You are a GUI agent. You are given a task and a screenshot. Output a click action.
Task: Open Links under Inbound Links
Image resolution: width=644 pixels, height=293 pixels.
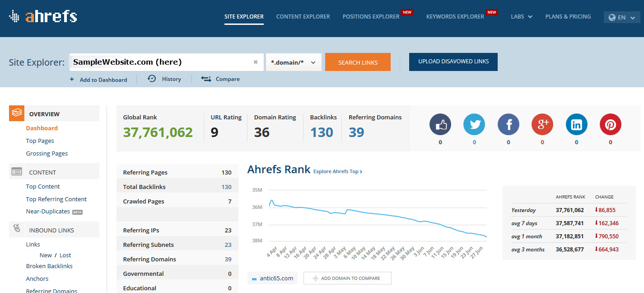33,244
